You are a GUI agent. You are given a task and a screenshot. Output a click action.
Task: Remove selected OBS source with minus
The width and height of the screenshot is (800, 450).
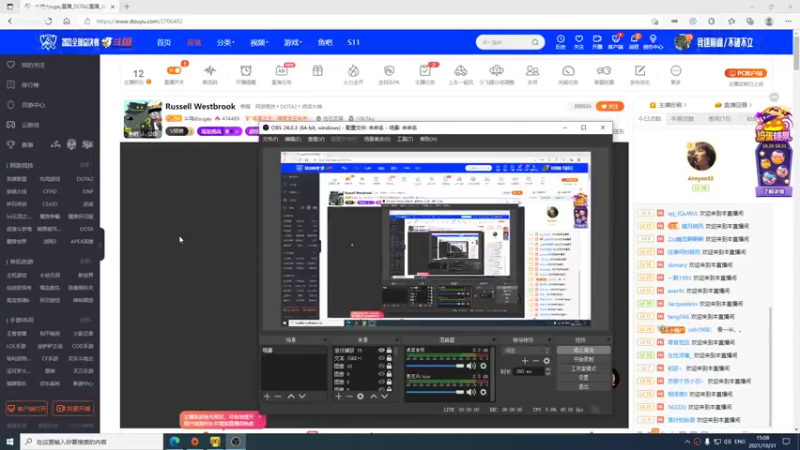[x=349, y=396]
